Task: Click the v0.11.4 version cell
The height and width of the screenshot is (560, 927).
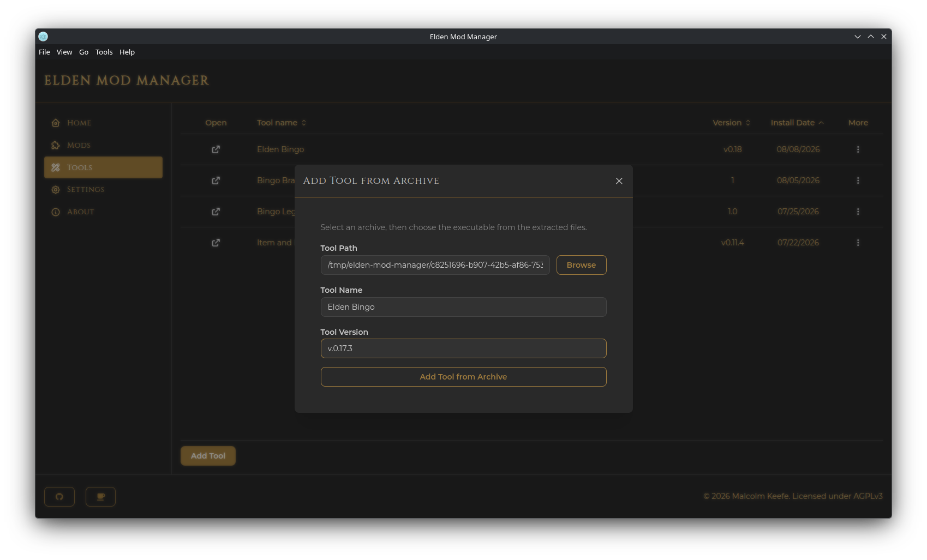Action: coord(732,243)
